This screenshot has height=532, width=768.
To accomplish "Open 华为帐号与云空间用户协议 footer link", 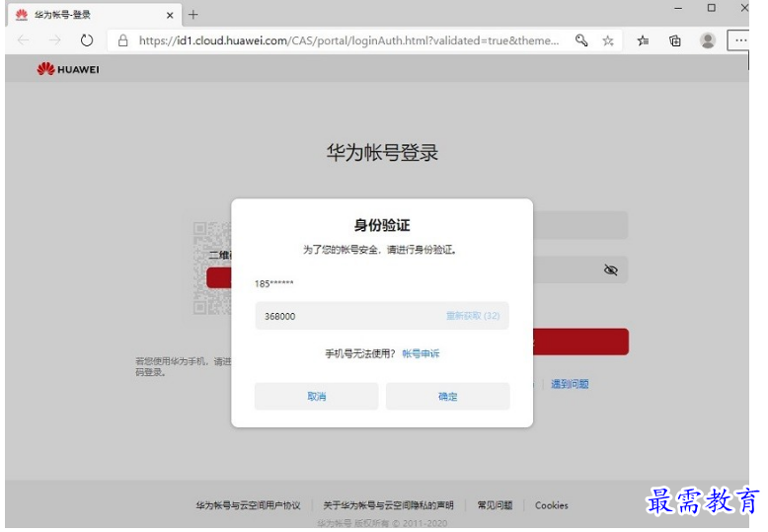I will click(x=249, y=505).
